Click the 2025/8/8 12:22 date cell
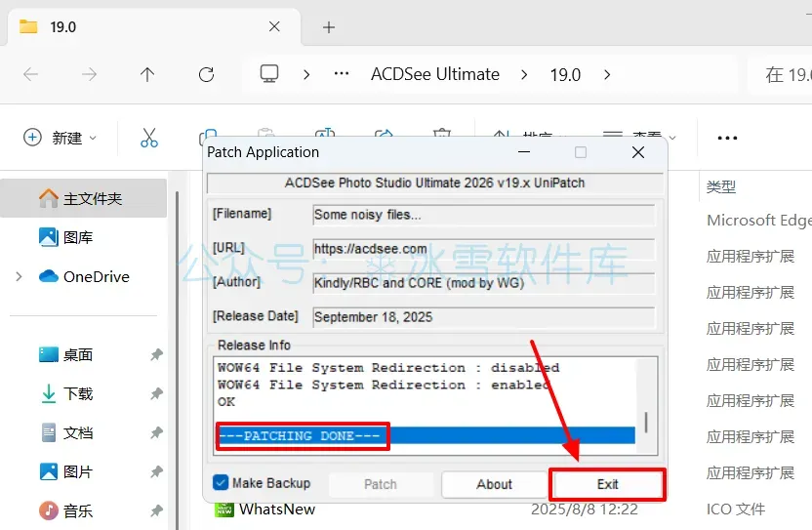 [585, 510]
